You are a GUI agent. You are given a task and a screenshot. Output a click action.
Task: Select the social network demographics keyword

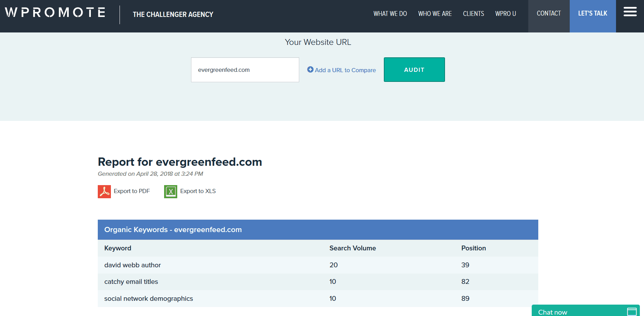point(149,298)
